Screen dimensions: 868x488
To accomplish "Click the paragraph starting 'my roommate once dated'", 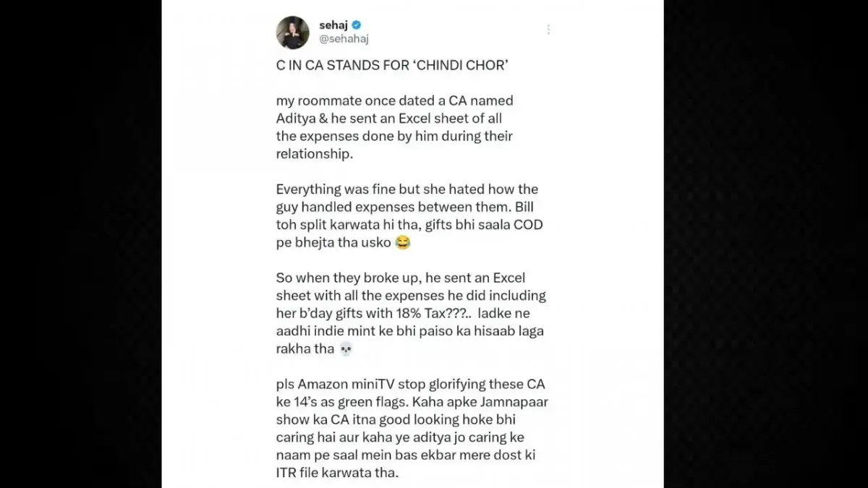I will 394,118.
